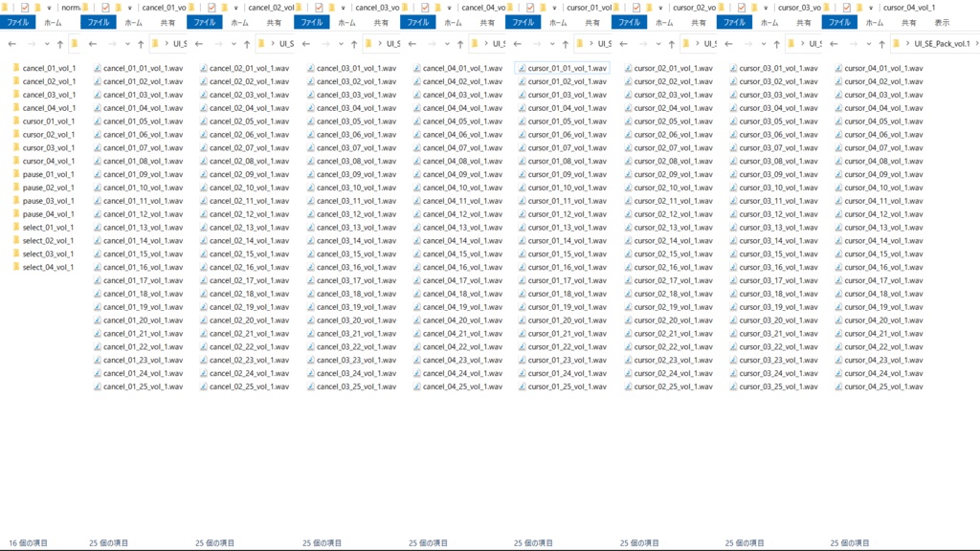This screenshot has height=551, width=980.
Task: Click the folder icon of select_04_vol_1
Action: 15,267
